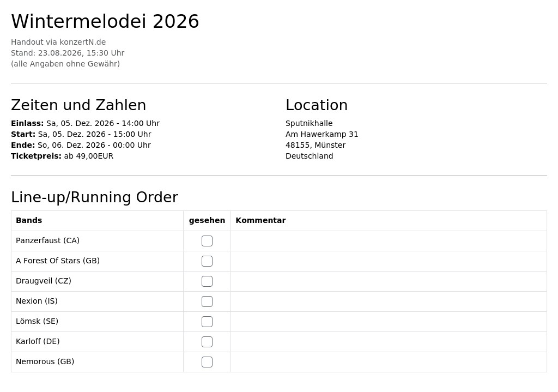
Task: Click the Kommentar cell for Nemorous
Action: (x=389, y=362)
